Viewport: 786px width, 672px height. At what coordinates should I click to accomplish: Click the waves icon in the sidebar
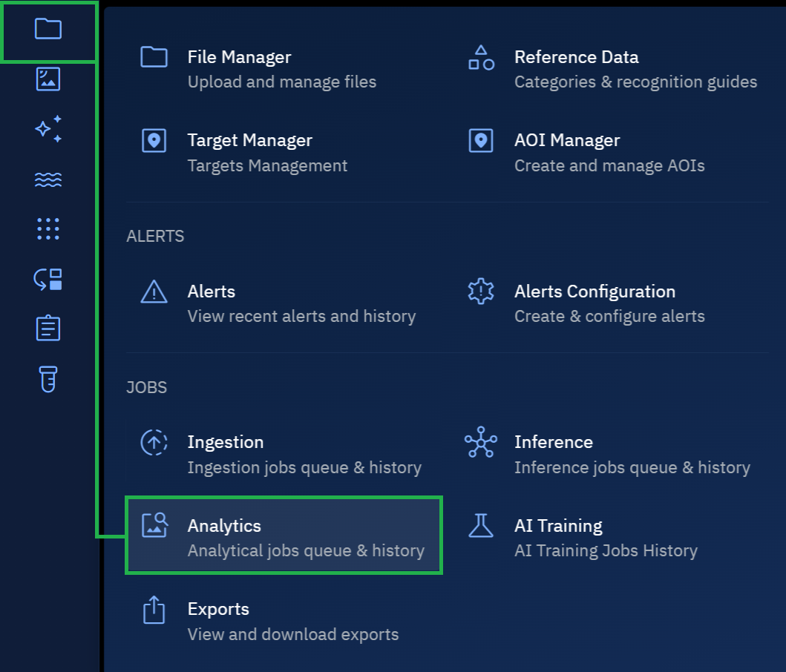48,179
